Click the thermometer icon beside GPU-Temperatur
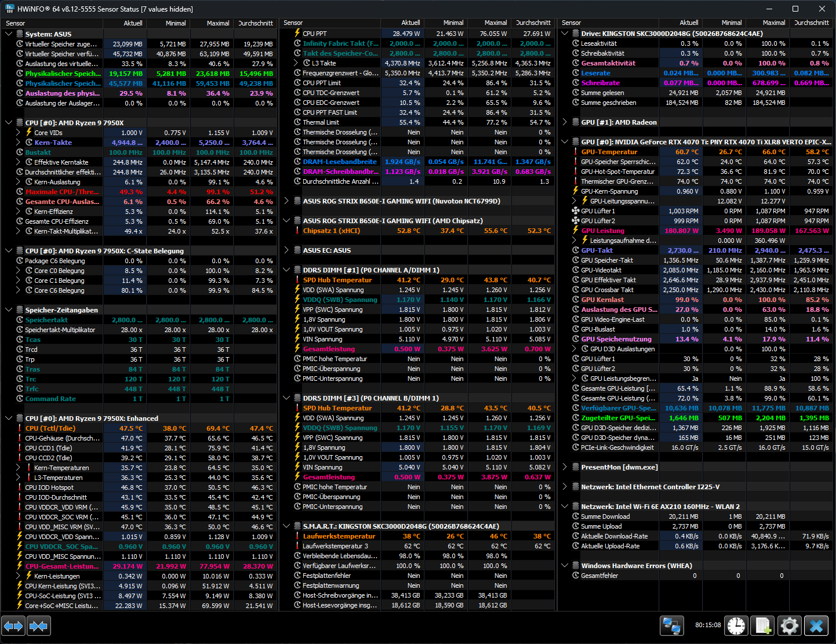Viewport: 836px width, 644px height. (576, 152)
